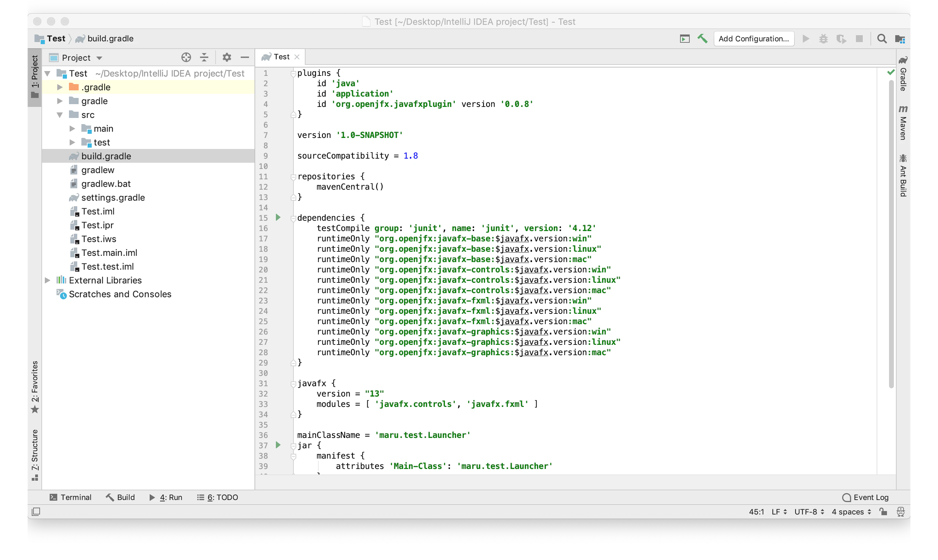Open the LF line separator selector
938x560 pixels.
(779, 512)
